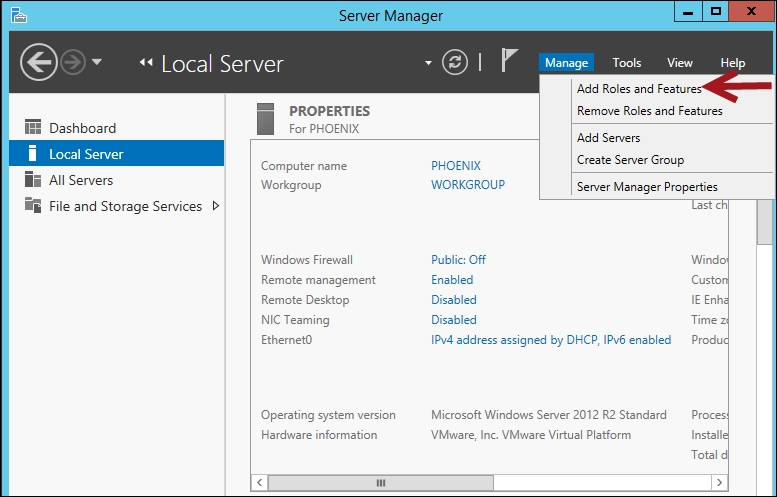This screenshot has height=497, width=777.
Task: Select Local Server in the sidebar
Action: point(86,154)
